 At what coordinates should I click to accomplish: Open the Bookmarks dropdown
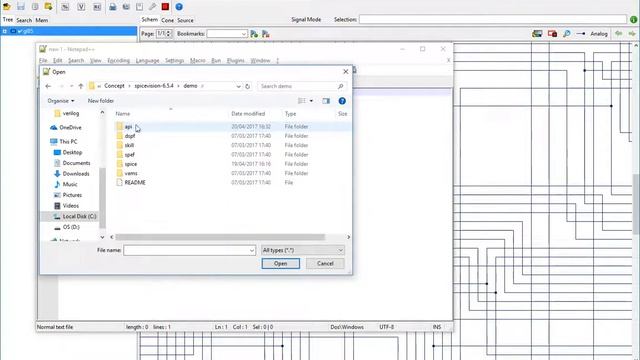(244, 34)
